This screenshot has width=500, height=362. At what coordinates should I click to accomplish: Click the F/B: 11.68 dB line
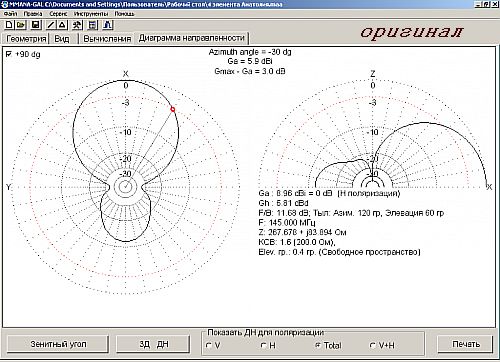tap(351, 213)
